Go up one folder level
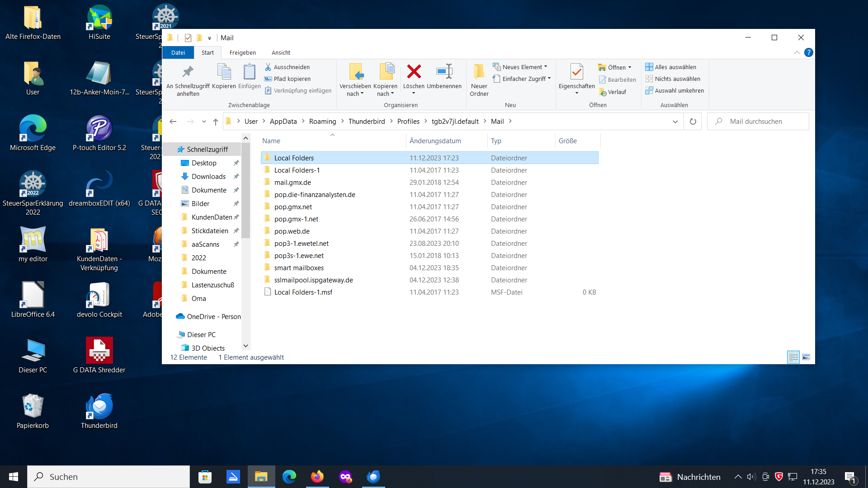 pyautogui.click(x=216, y=122)
